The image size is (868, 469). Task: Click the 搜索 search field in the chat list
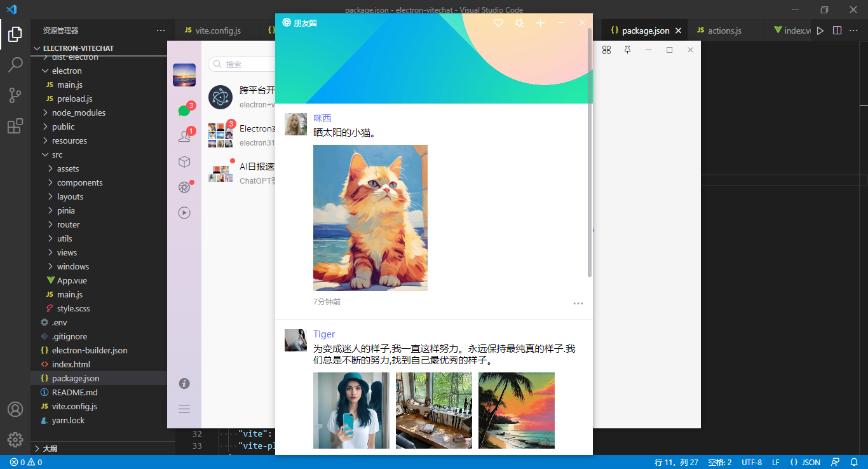click(241, 64)
